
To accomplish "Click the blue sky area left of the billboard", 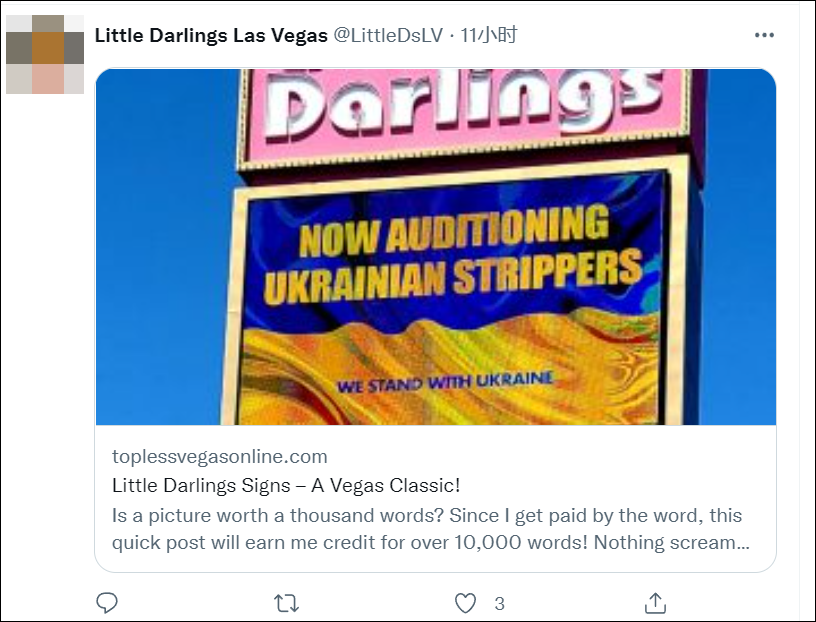I will 160,250.
